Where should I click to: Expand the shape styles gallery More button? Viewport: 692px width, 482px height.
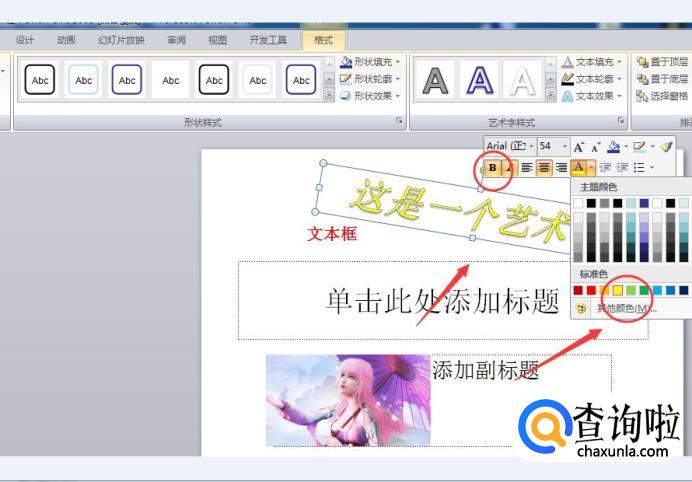[x=329, y=95]
